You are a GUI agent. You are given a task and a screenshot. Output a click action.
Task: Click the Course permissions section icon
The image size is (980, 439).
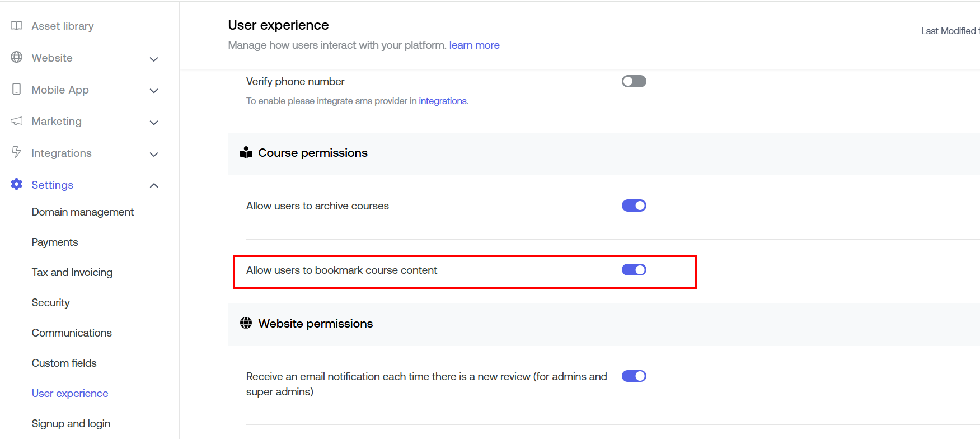point(246,153)
